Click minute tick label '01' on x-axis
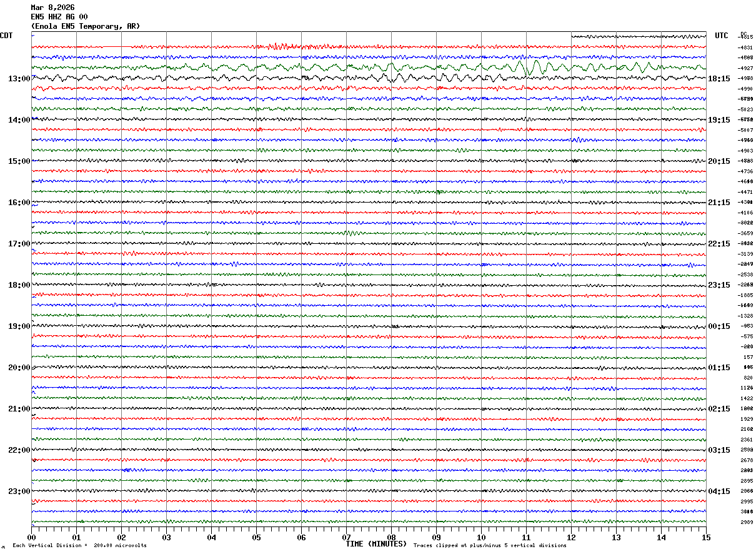Image resolution: width=756 pixels, height=554 pixels. tap(76, 537)
